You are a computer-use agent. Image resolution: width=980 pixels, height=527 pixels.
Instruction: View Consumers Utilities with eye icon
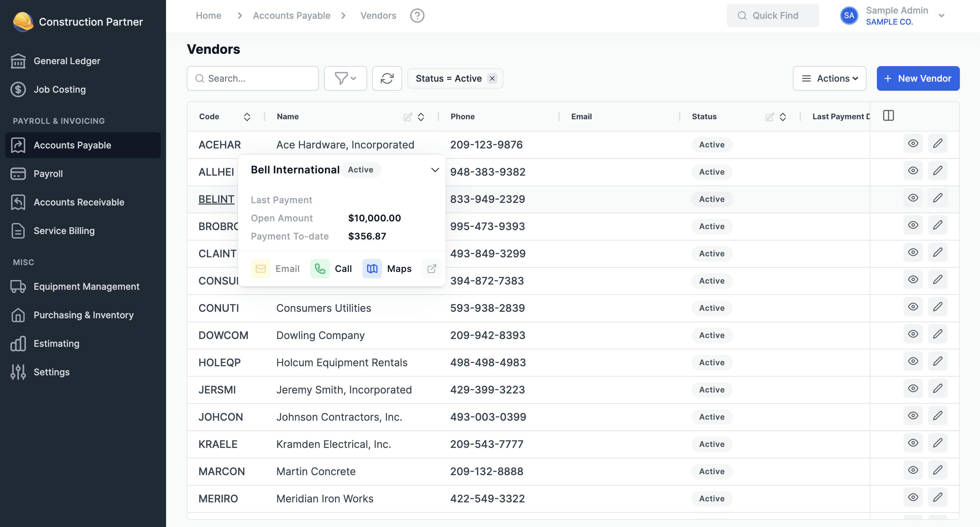tap(913, 307)
